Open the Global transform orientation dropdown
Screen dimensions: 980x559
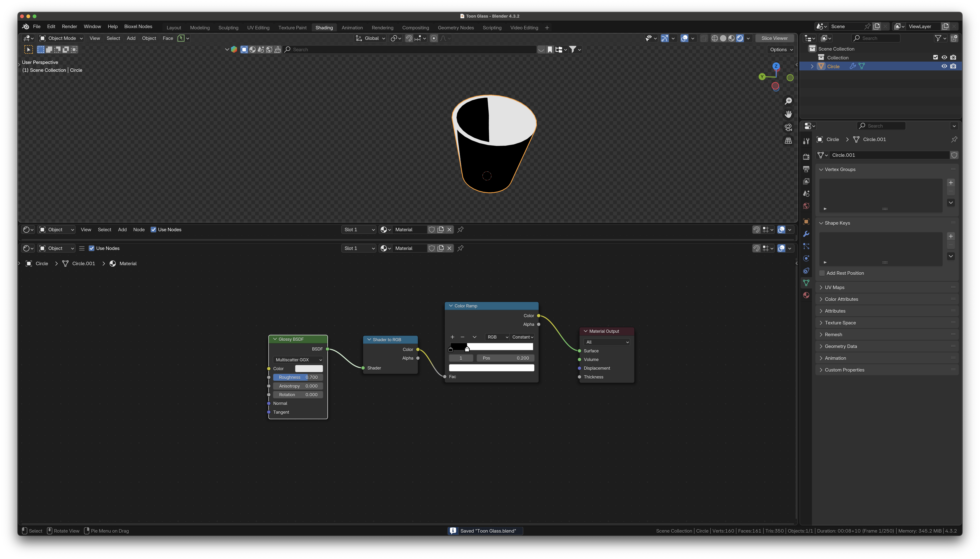pyautogui.click(x=370, y=38)
